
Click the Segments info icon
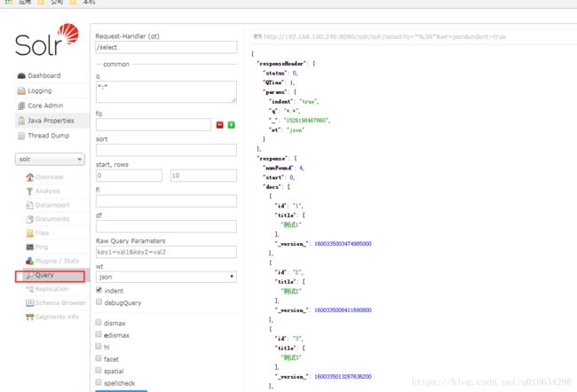pyautogui.click(x=30, y=317)
